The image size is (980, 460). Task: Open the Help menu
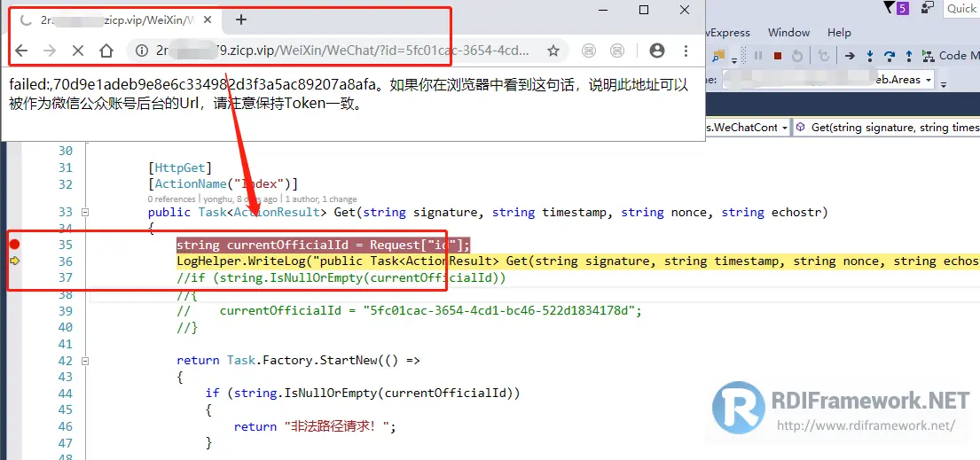[839, 33]
